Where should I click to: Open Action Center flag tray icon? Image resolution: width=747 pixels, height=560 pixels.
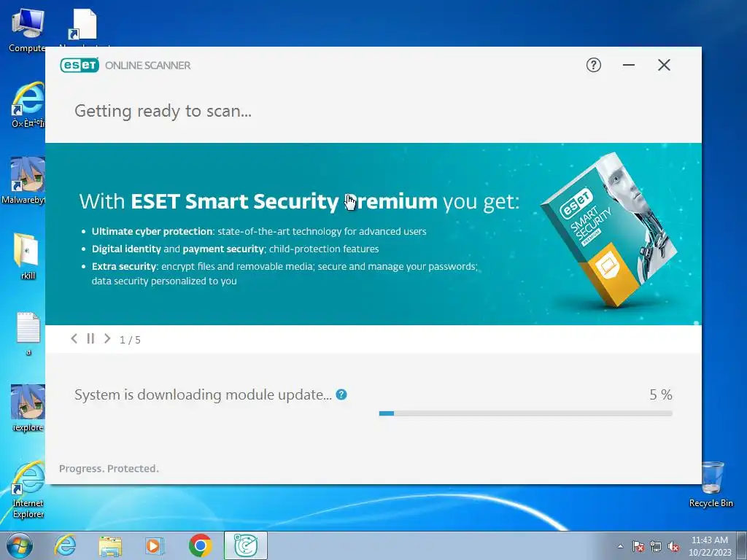(x=638, y=546)
